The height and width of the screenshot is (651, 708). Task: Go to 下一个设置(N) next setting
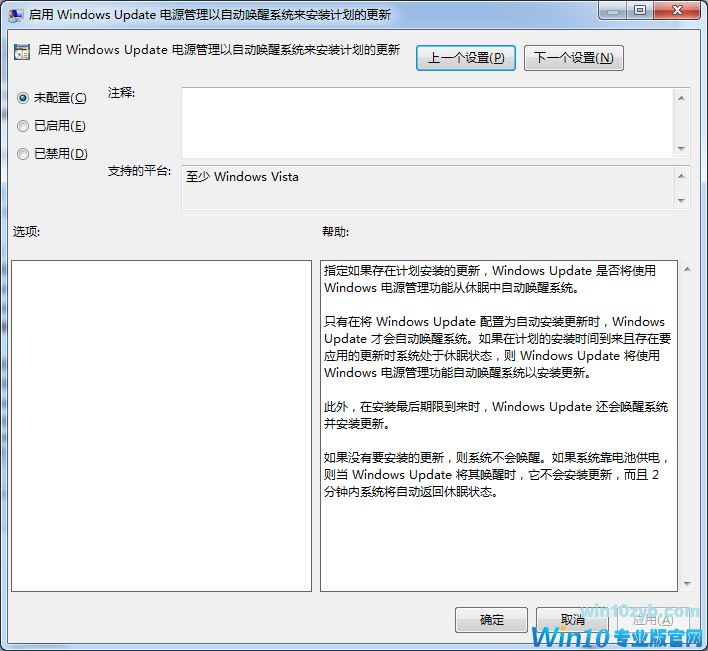[x=573, y=58]
